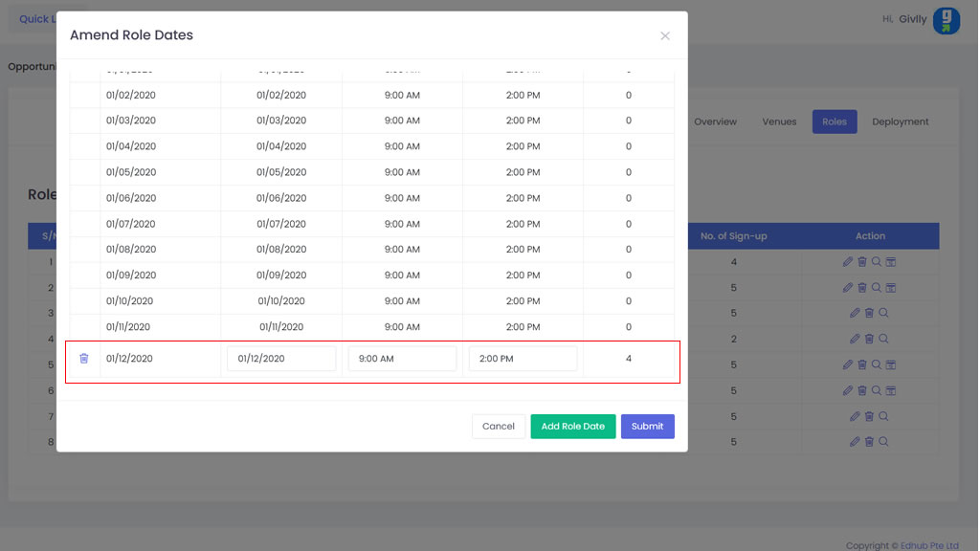Image resolution: width=980 pixels, height=551 pixels.
Task: Click the search icon in row 7
Action: pos(884,417)
